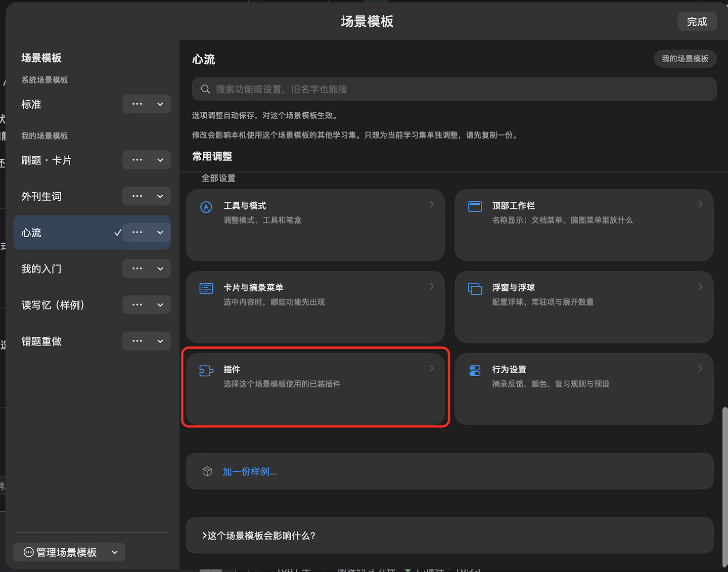
Task: Open the 管理场景模板 dropdown
Action: click(x=69, y=552)
